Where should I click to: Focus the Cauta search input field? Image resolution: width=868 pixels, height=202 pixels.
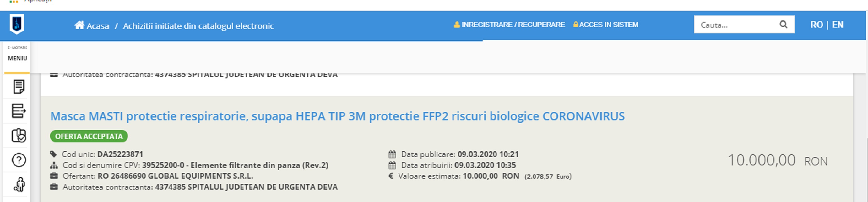736,25
